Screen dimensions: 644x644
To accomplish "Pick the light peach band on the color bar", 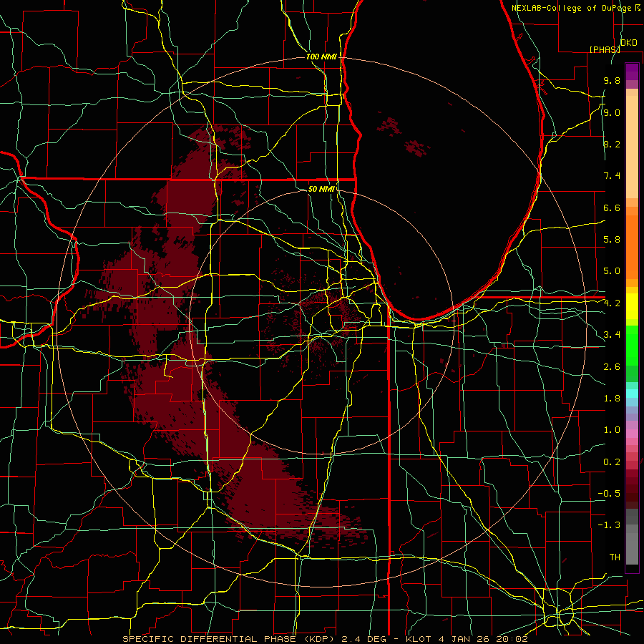I will 632,147.
